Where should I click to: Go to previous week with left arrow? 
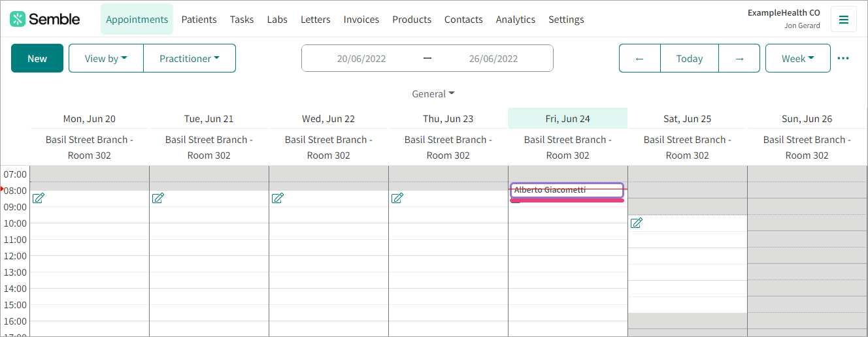[639, 58]
